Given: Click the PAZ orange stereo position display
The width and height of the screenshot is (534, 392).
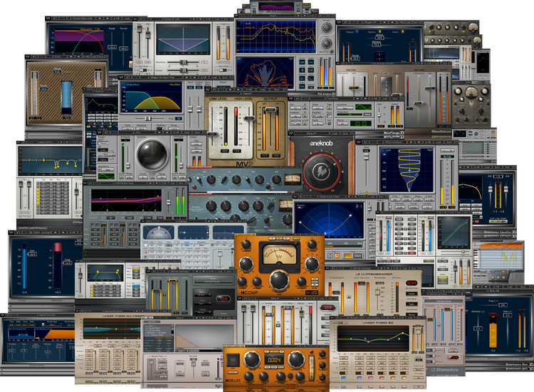Looking at the screenshot, I should [x=265, y=72].
